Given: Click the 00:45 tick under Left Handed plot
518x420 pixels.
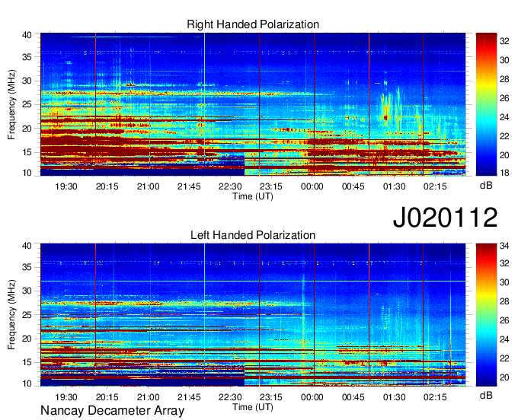Looking at the screenshot, I should click(x=353, y=397).
